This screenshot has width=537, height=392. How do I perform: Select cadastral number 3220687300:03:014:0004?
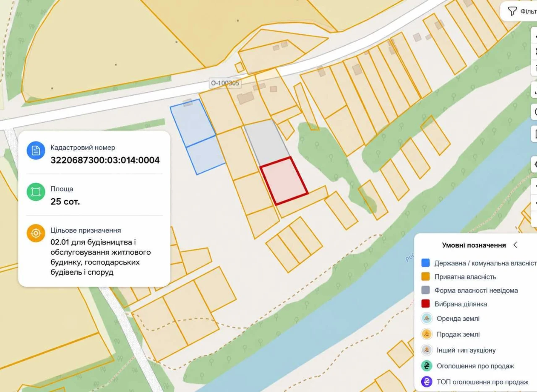coord(105,160)
